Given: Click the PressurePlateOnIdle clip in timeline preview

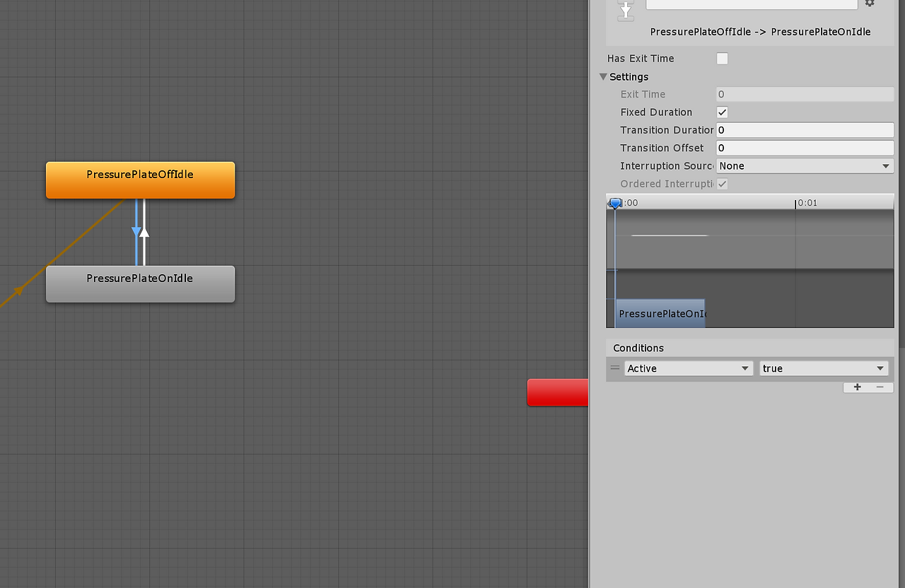Looking at the screenshot, I should 660,313.
